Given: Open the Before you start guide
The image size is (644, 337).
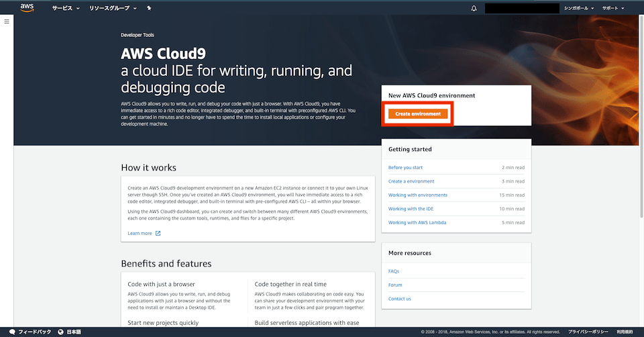Looking at the screenshot, I should click(405, 167).
